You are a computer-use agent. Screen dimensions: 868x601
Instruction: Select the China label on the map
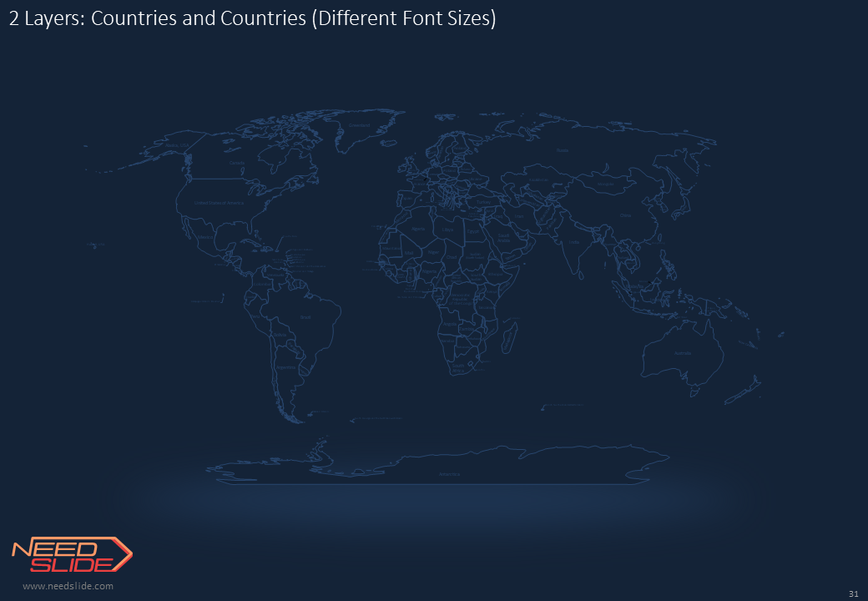click(625, 216)
